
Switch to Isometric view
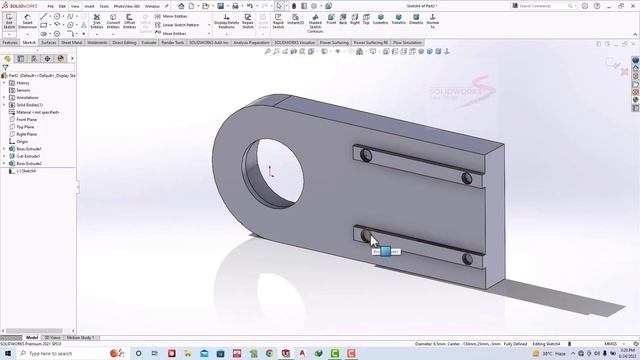pos(380,19)
